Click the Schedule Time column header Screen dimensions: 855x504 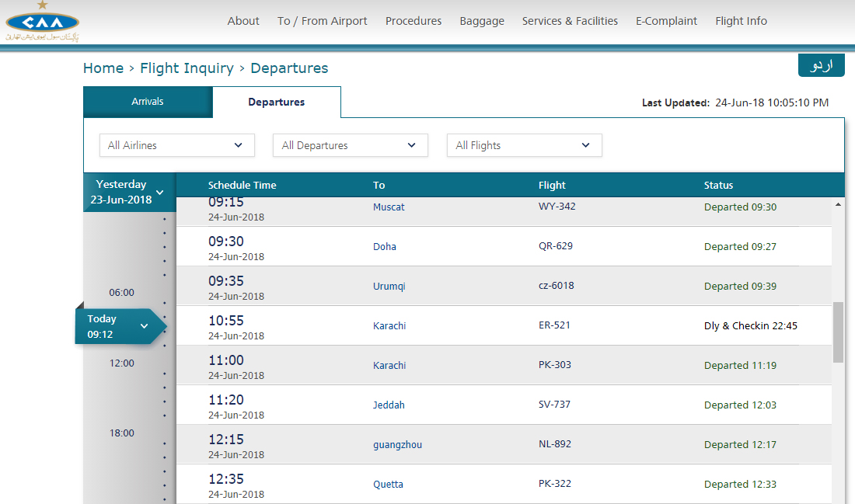242,186
